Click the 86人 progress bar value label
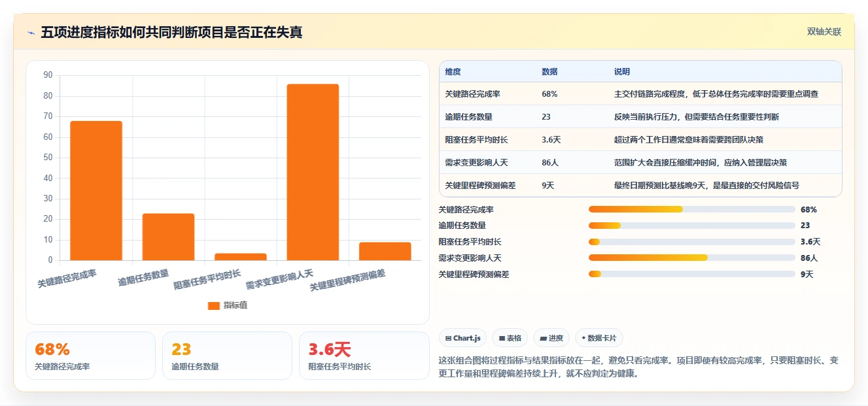Viewport: 868px width, 406px height. pyautogui.click(x=809, y=258)
